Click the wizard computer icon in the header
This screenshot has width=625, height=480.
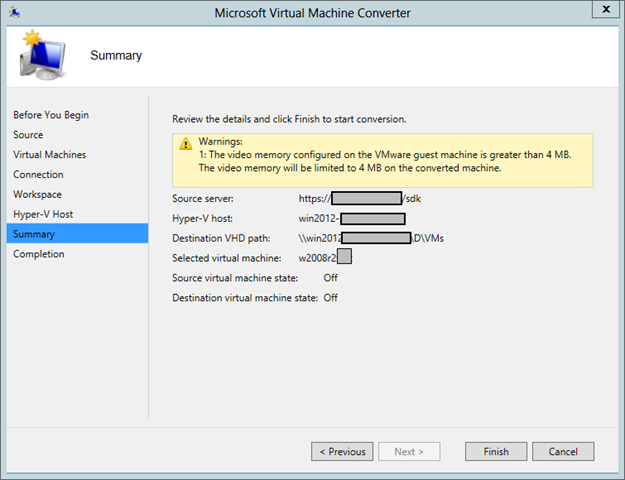pyautogui.click(x=43, y=55)
